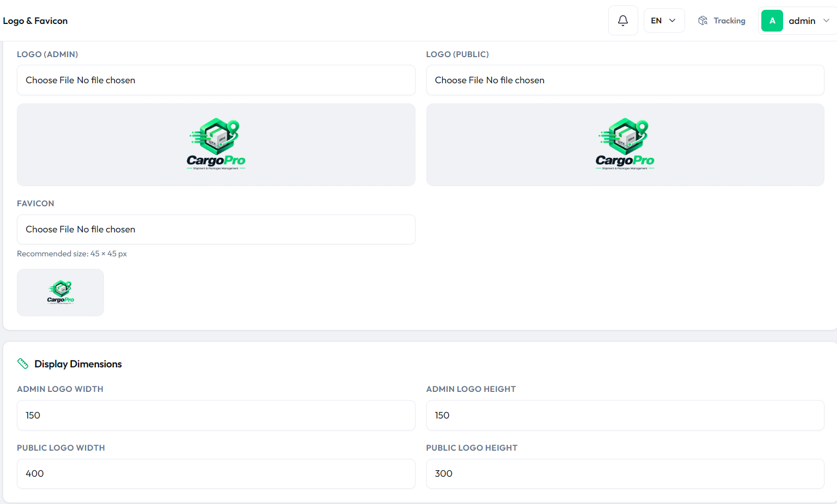
Task: Click the PUBLIC LOGO HEIGHT label
Action: (x=472, y=448)
